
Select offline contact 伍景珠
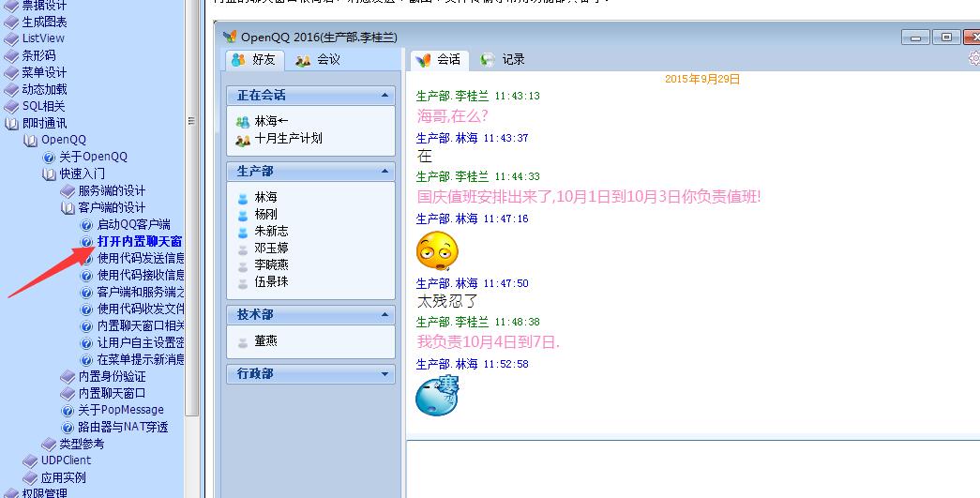click(271, 281)
